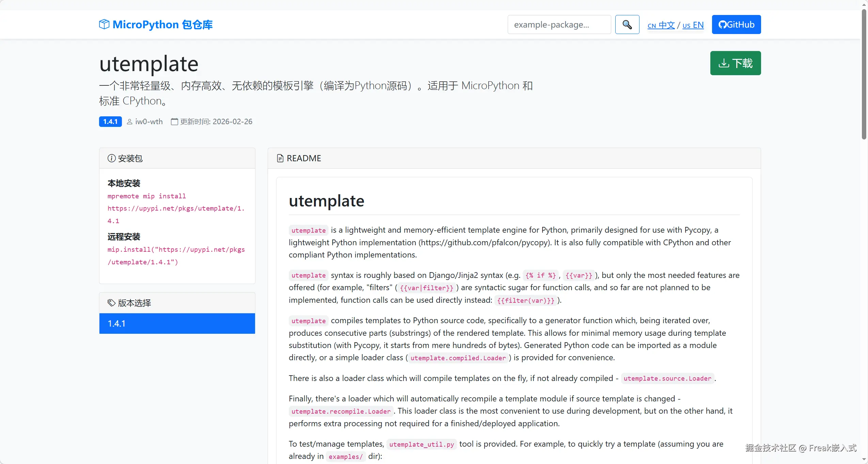Click the tag icon beside 版本选择
868x464 pixels.
coord(111,303)
